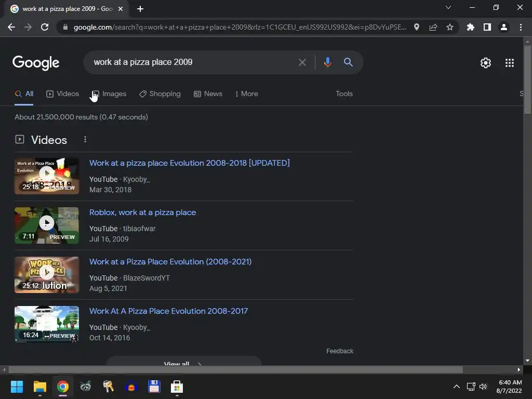The image size is (532, 399).
Task: Open the Extensions puzzle icon
Action: tap(470, 27)
